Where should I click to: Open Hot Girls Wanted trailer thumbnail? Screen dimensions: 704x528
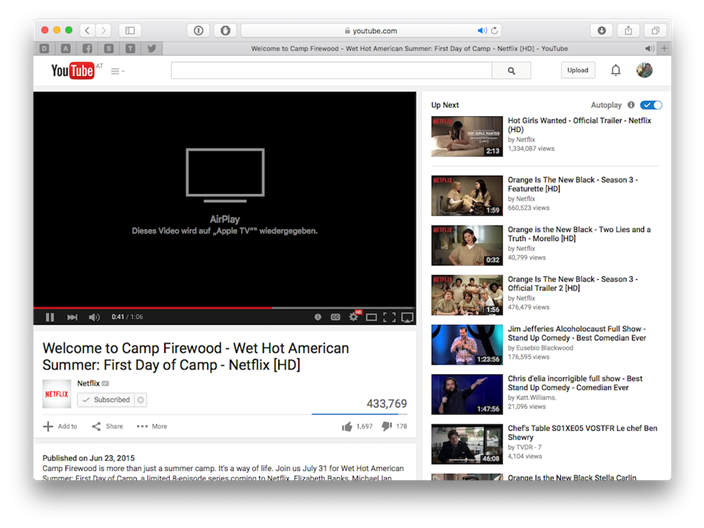[467, 136]
